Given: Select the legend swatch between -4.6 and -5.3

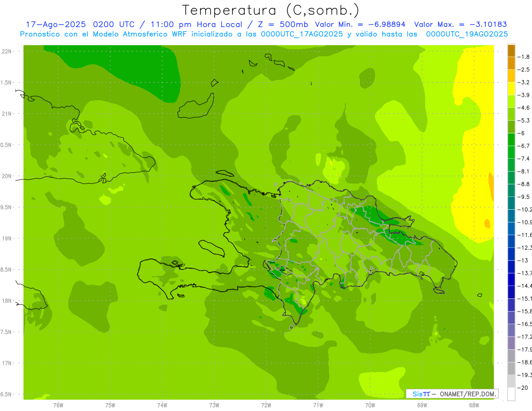Looking at the screenshot, I should (511, 114).
